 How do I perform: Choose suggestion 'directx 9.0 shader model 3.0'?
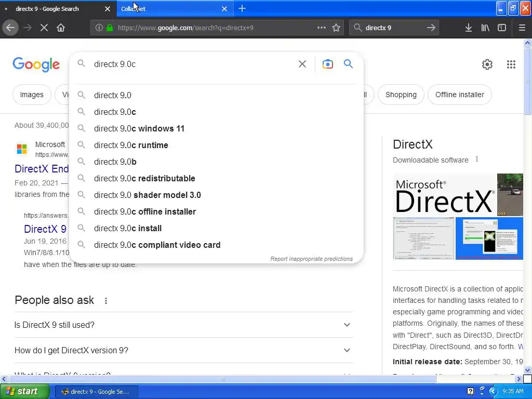point(217,195)
